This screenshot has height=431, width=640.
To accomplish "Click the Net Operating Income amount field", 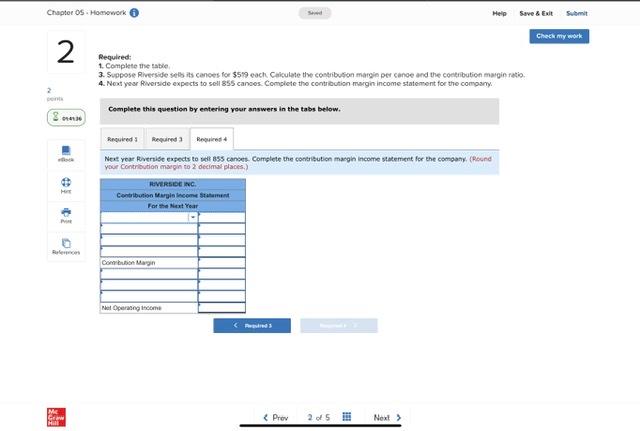I will (x=222, y=308).
